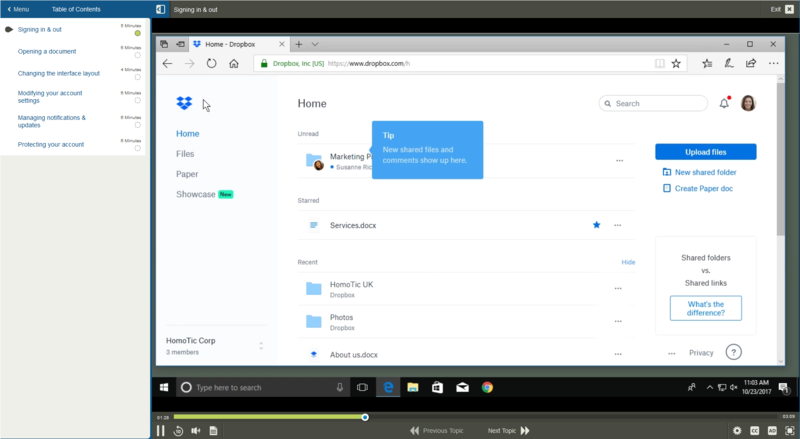The image size is (800, 439).
Task: Open the Services.docx file
Action: pyautogui.click(x=353, y=225)
